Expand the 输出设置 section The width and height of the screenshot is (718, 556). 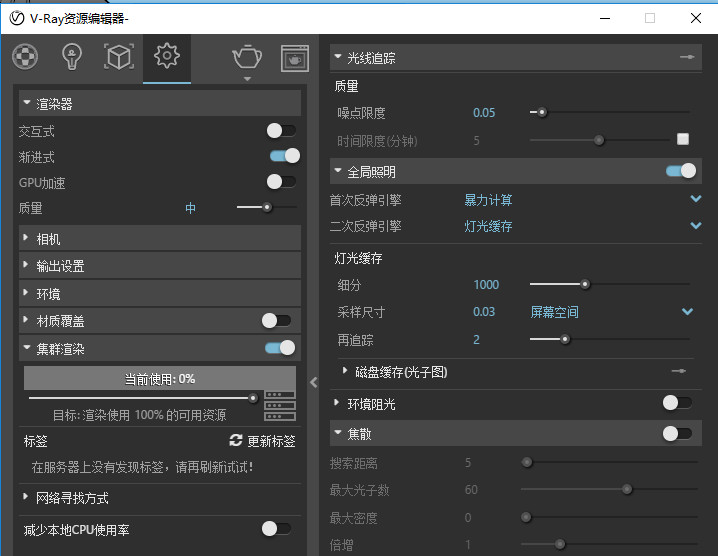coord(60,266)
